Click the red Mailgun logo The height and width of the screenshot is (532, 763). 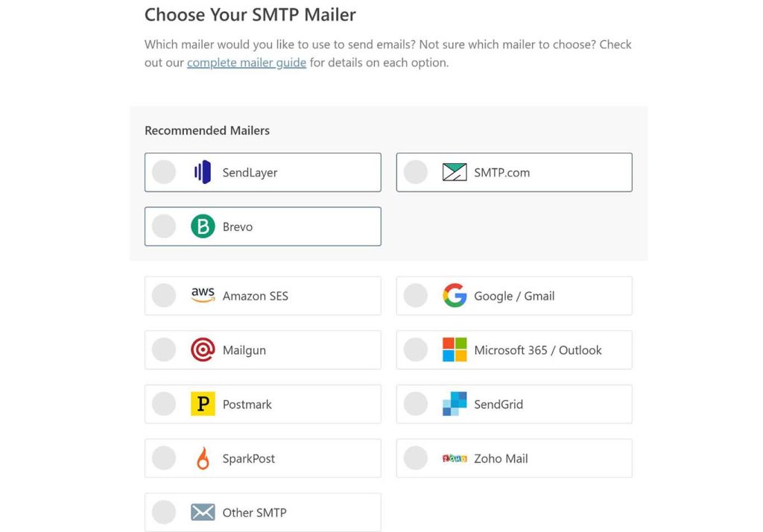(203, 349)
